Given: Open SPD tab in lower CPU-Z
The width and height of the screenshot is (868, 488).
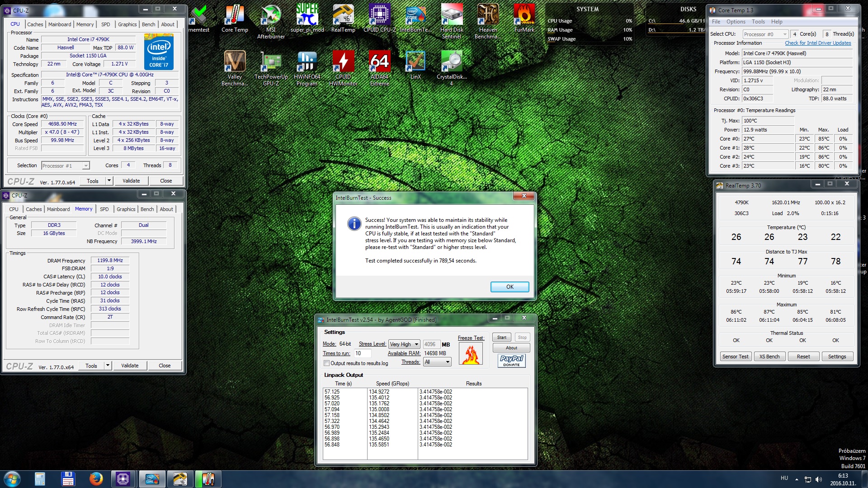Looking at the screenshot, I should click(x=104, y=209).
